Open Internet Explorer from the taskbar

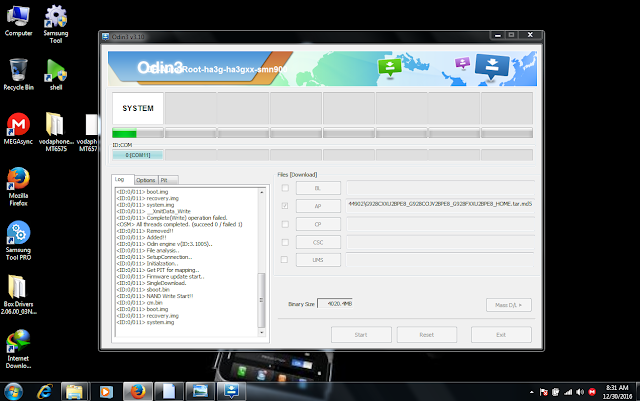tap(44, 392)
